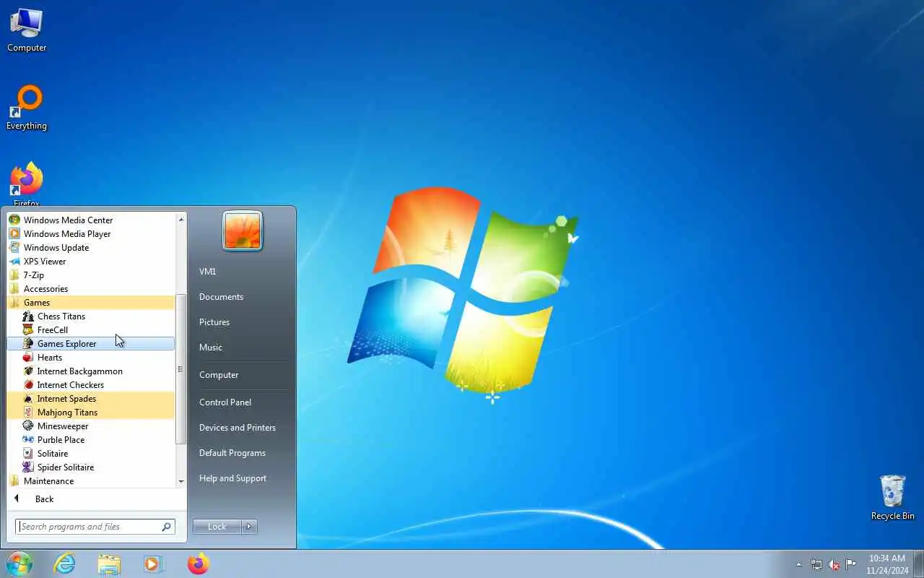Open Windows Update entry
Screen dimensions: 924x578
coord(90,247)
